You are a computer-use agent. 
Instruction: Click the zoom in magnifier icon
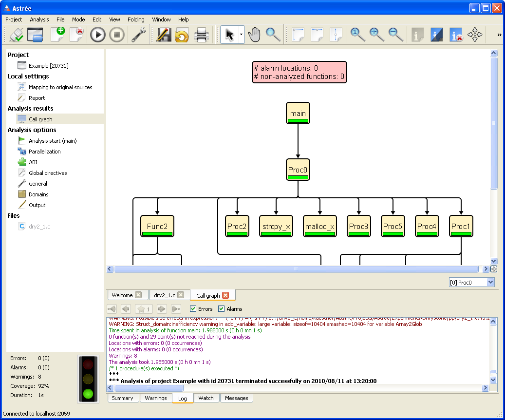pyautogui.click(x=376, y=35)
